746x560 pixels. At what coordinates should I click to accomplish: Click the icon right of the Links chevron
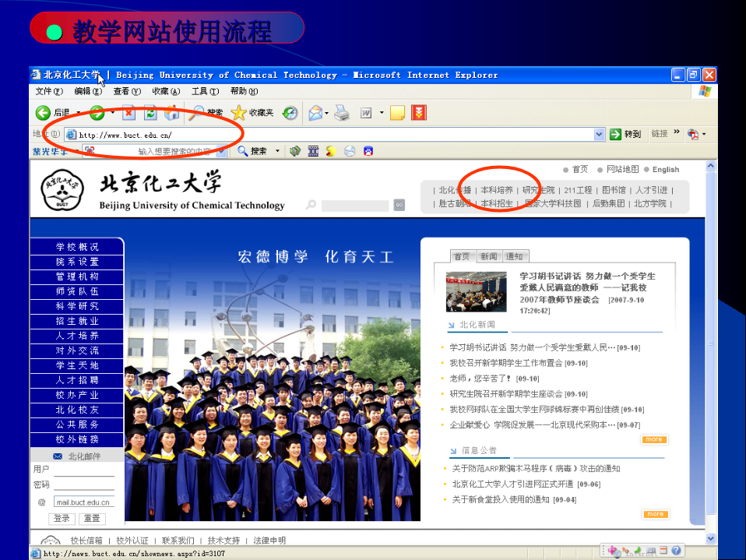693,134
